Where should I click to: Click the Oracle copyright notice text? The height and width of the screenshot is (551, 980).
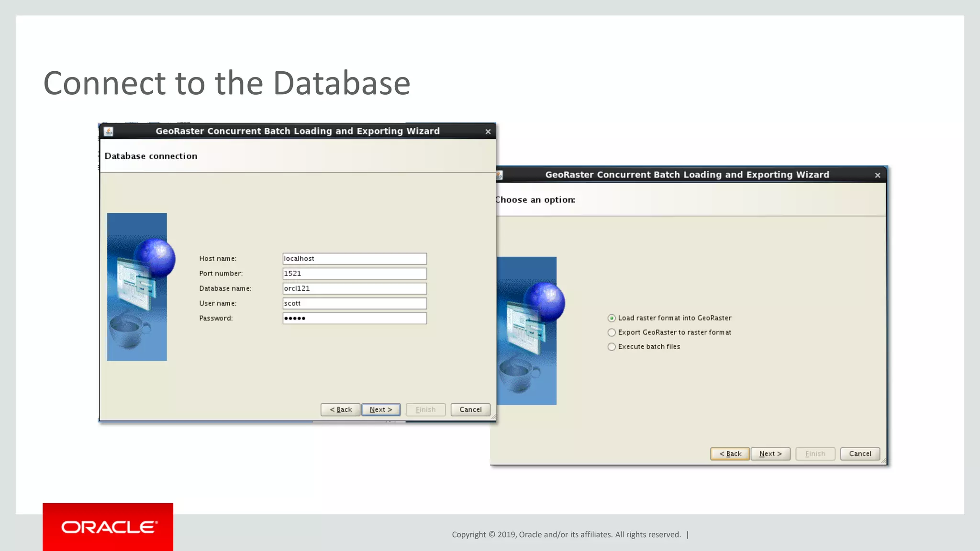567,535
